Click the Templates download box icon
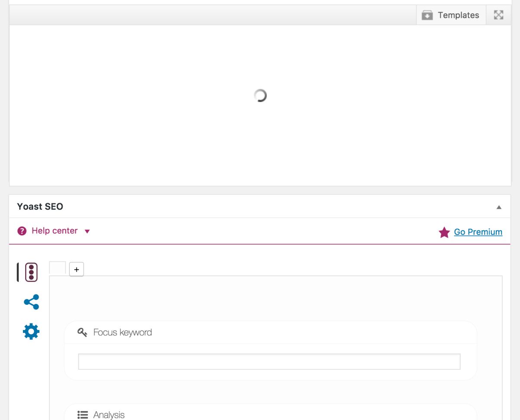Viewport: 520px width, 420px height. click(x=427, y=15)
